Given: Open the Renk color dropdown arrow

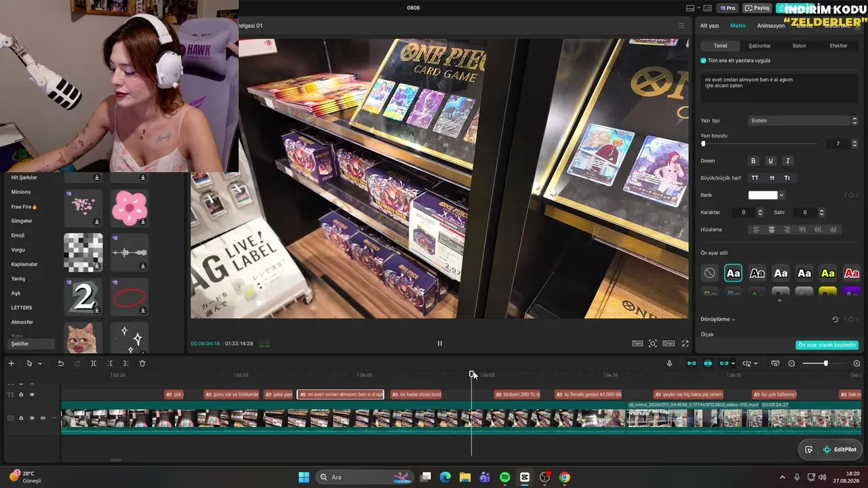Looking at the screenshot, I should point(782,195).
